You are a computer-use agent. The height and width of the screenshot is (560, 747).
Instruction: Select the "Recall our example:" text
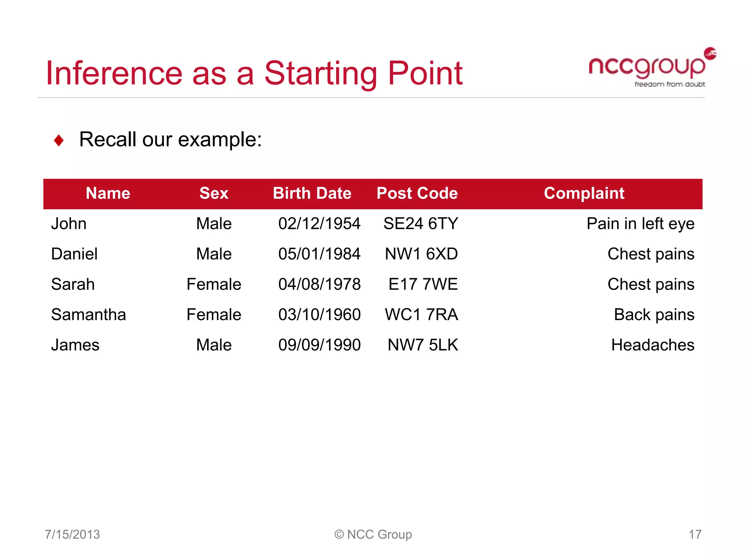click(170, 140)
